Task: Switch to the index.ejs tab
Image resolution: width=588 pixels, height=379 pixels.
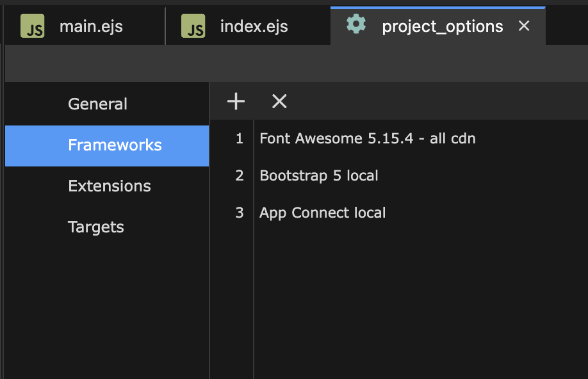Action: 249,26
